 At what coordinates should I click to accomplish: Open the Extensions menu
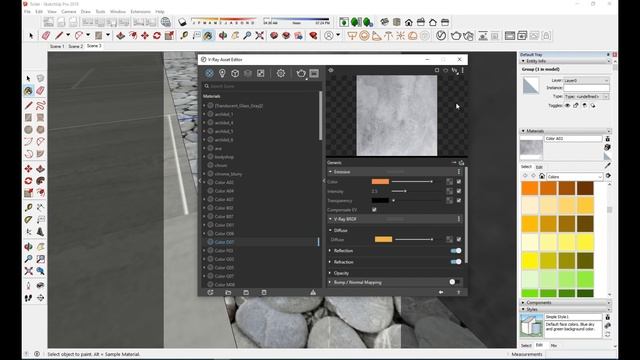click(x=140, y=11)
